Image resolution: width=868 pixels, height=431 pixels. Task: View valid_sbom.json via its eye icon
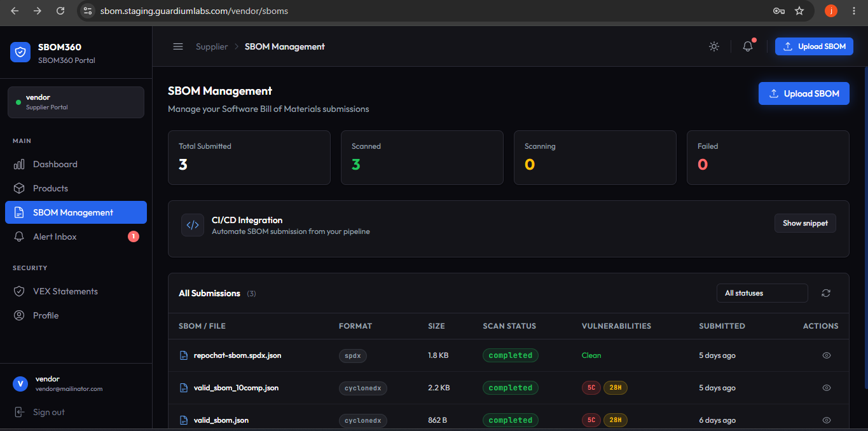pos(827,420)
